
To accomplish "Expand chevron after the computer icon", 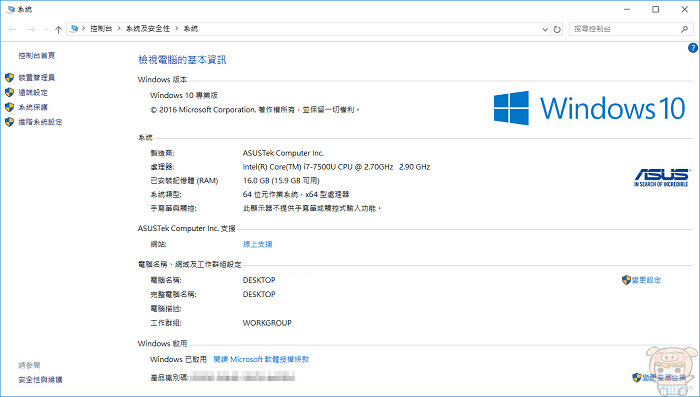I will pyautogui.click(x=83, y=29).
